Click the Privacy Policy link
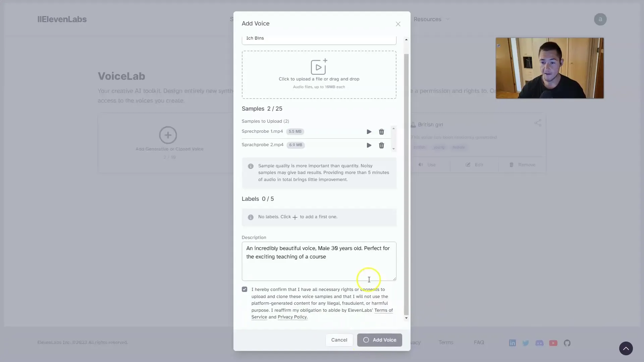The image size is (644, 362). (x=292, y=317)
